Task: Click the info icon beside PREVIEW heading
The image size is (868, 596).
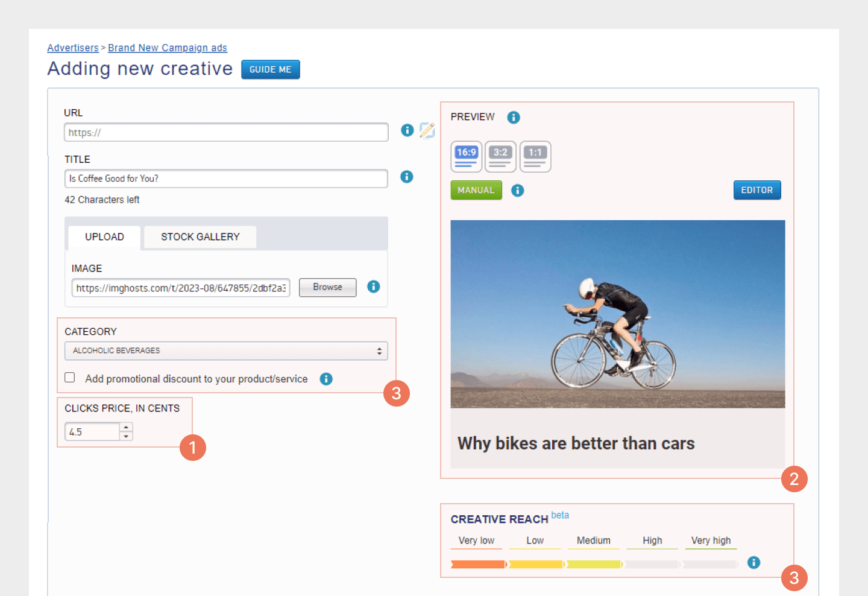Action: tap(514, 118)
